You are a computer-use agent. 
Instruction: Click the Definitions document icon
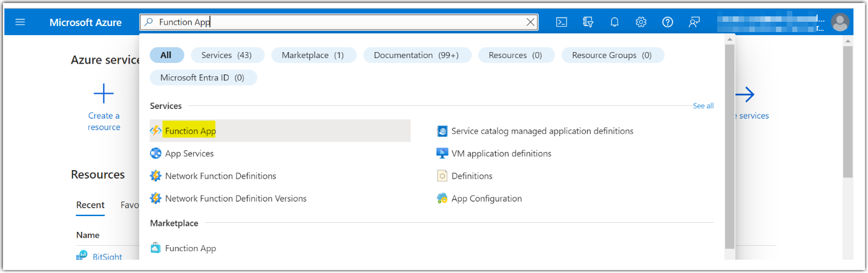[442, 176]
